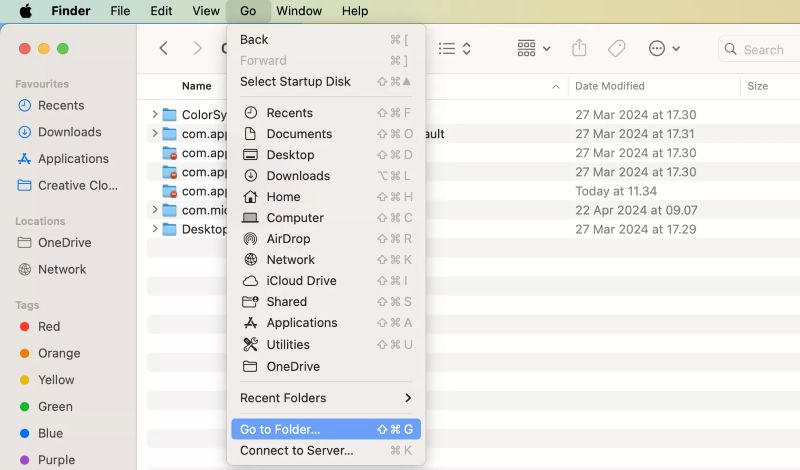The width and height of the screenshot is (800, 470).
Task: Open the group-by grid dropdown in toolbar
Action: (534, 48)
